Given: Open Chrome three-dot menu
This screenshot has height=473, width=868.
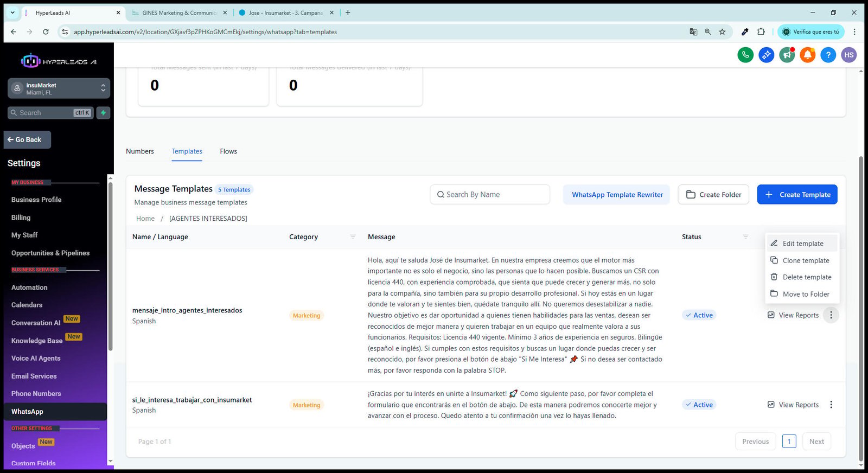Looking at the screenshot, I should pyautogui.click(x=854, y=32).
